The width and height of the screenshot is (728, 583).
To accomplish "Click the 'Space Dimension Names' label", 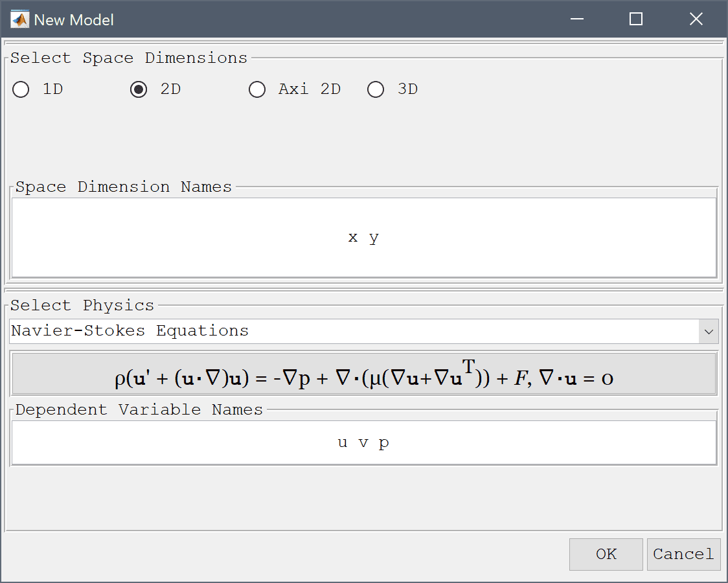I will tap(124, 187).
